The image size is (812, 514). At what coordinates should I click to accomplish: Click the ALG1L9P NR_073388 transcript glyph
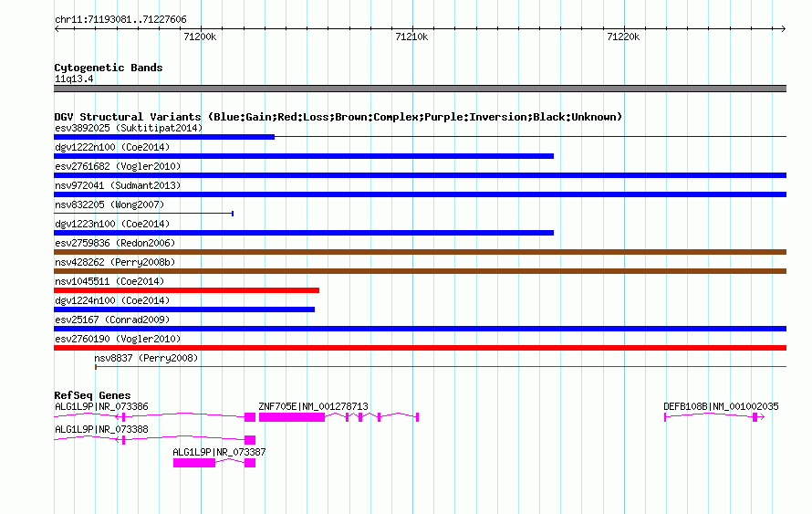click(155, 439)
